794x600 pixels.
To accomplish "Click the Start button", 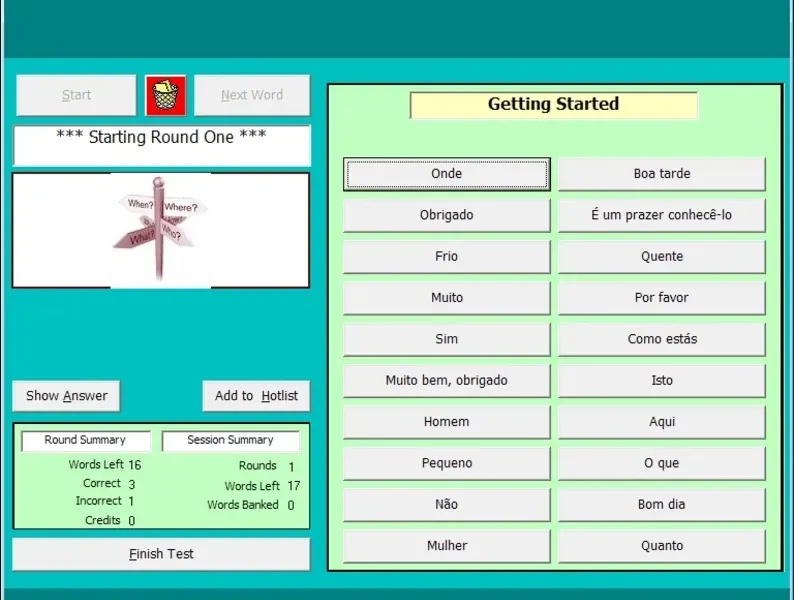I will coord(76,95).
